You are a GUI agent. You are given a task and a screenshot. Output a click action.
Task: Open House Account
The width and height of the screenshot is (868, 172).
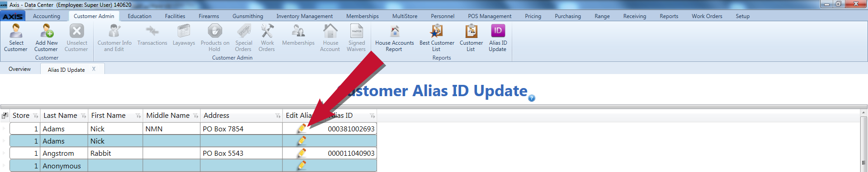pyautogui.click(x=330, y=37)
